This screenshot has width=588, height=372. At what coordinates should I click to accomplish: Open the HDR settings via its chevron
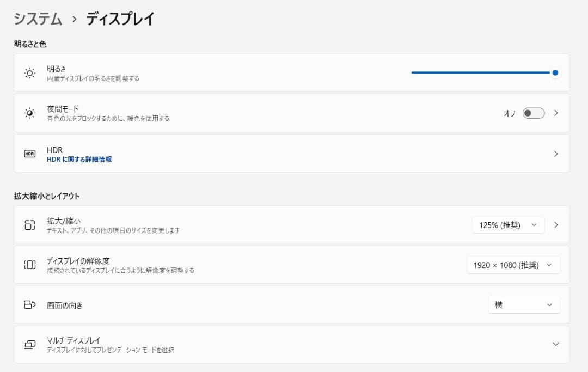[x=556, y=154]
